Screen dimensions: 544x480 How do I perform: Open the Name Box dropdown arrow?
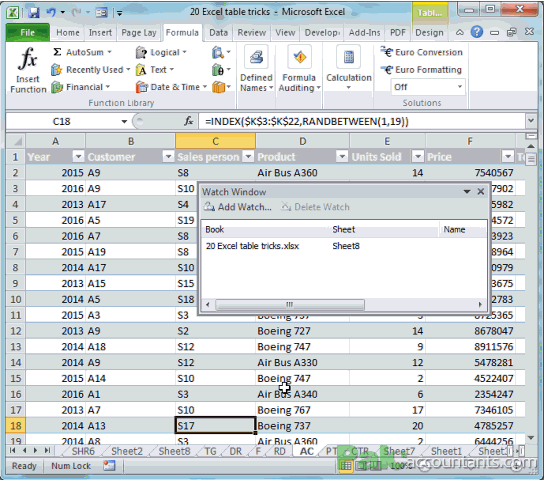124,121
